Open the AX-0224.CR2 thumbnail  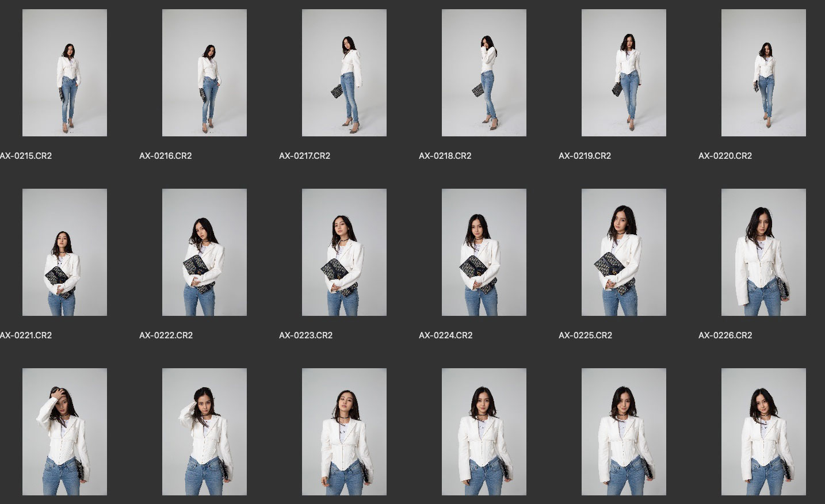point(484,252)
